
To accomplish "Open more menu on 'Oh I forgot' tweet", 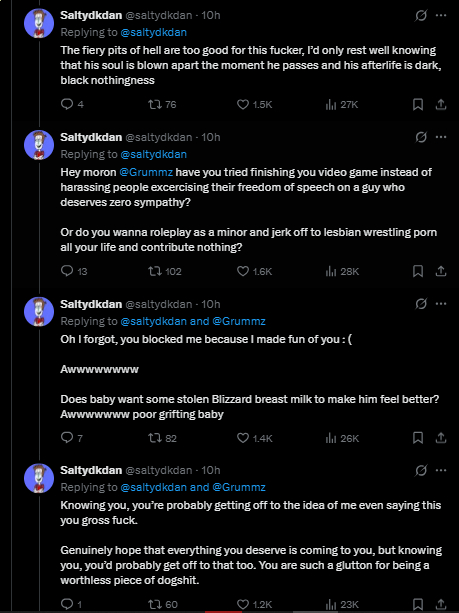I will [x=441, y=304].
